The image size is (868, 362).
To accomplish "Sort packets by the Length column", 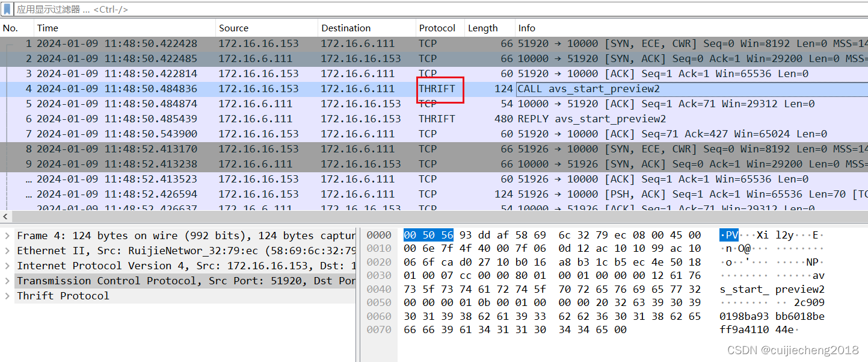I will point(483,28).
